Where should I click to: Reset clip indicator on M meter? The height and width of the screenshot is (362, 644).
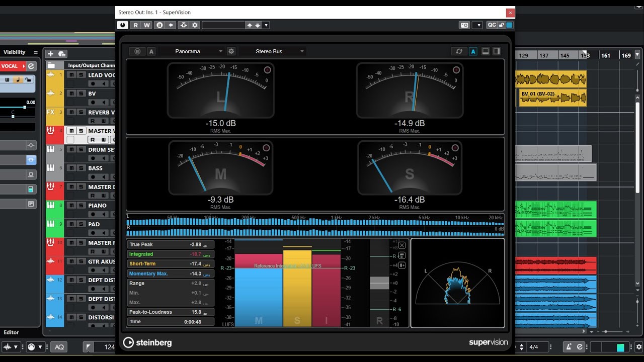tap(266, 148)
